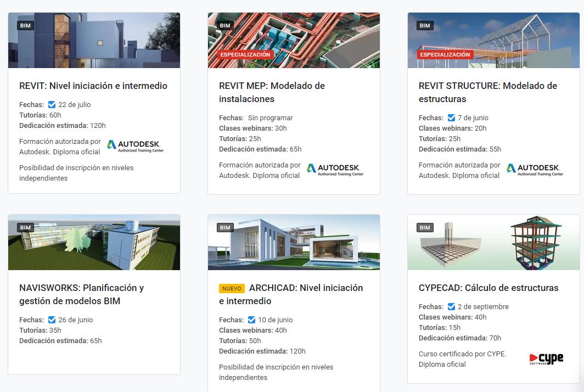
Task: Toggle the checkbox next to 7 de junio
Action: (451, 117)
